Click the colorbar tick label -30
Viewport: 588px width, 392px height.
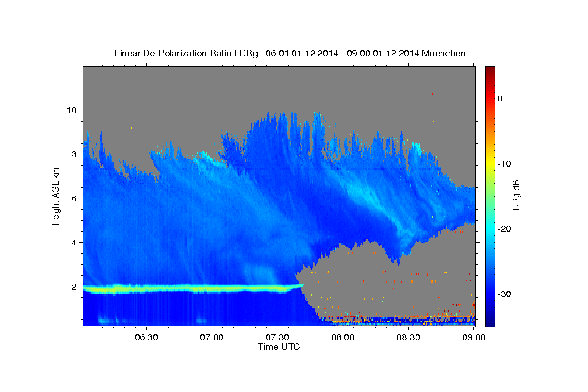(x=504, y=294)
